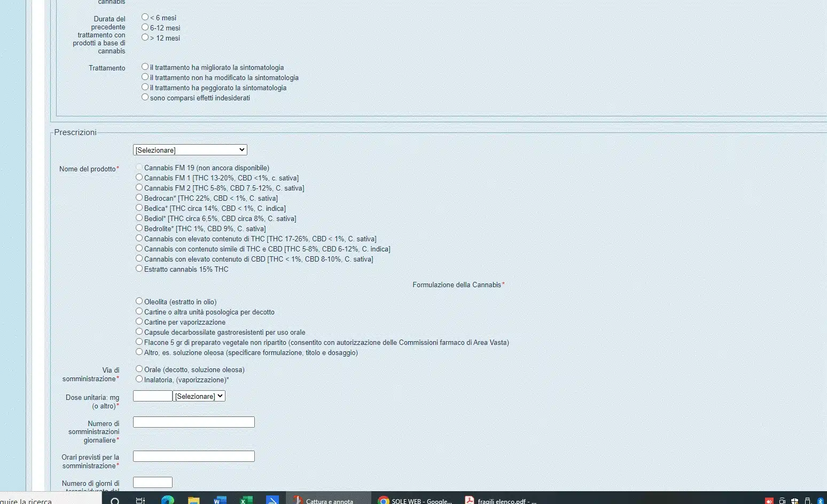Select Cannabis con elevato contenuto di CBD
Screen dimensions: 827x504
point(139,258)
